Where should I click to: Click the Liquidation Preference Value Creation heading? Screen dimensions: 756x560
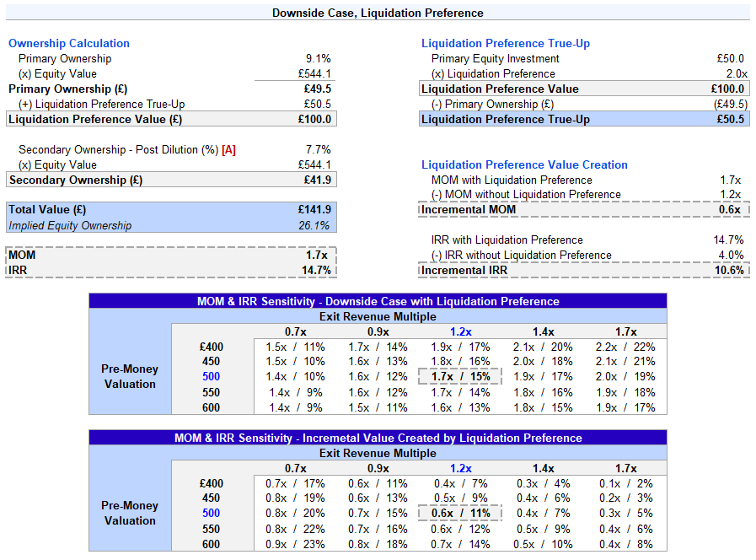coord(524,165)
